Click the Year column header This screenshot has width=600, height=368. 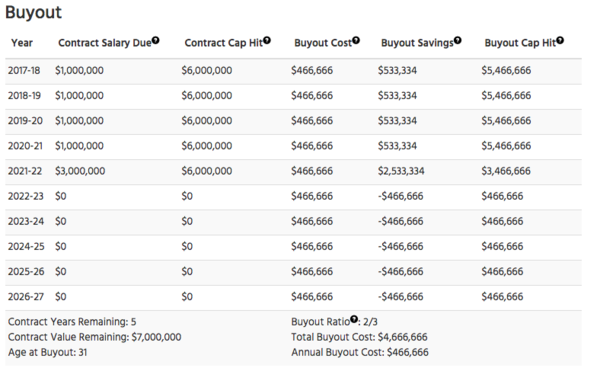click(x=22, y=43)
